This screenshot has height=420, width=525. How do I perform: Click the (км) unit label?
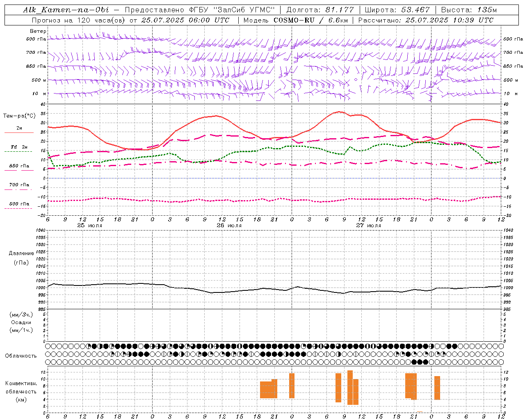21,399
